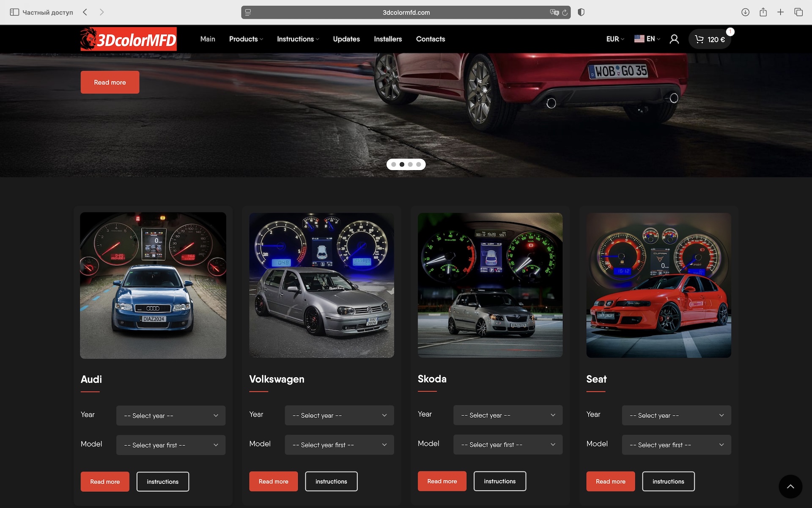This screenshot has width=812, height=508.
Task: Open Volkswagen Model select dropdown
Action: point(339,444)
